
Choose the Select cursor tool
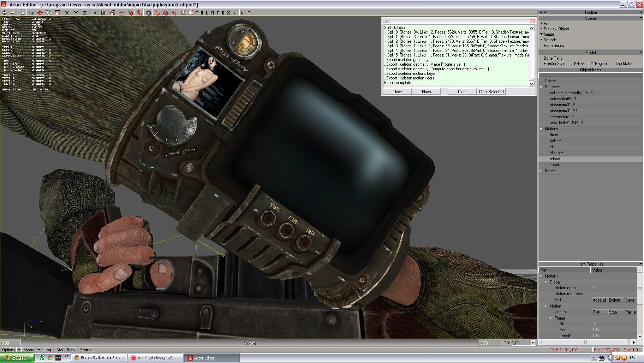coord(22,13)
